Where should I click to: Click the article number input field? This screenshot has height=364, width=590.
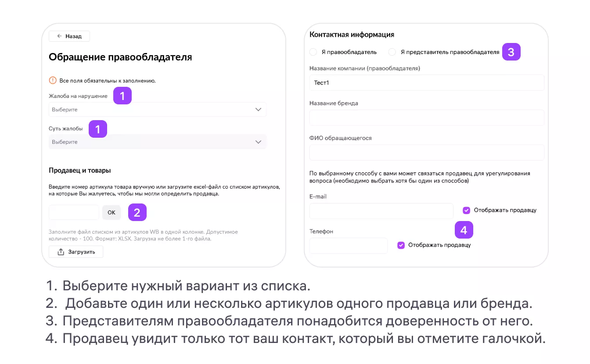[x=74, y=212]
